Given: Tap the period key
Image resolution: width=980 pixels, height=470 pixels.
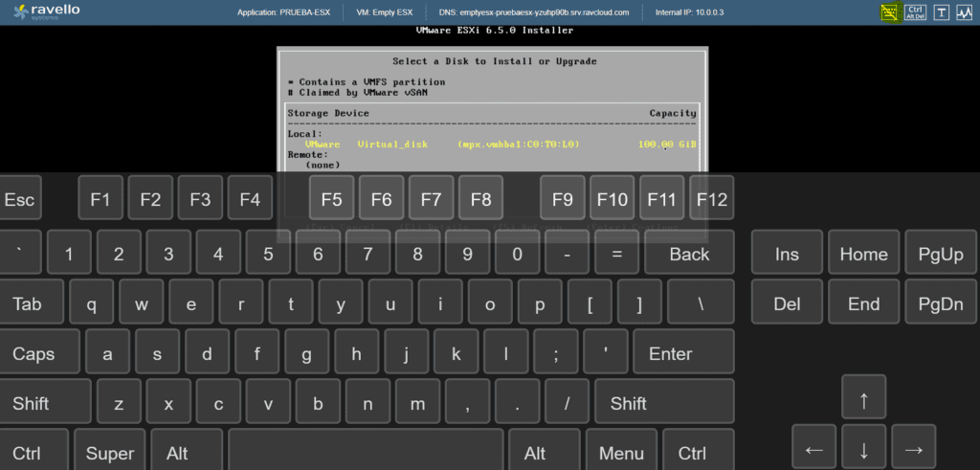Looking at the screenshot, I should (517, 401).
